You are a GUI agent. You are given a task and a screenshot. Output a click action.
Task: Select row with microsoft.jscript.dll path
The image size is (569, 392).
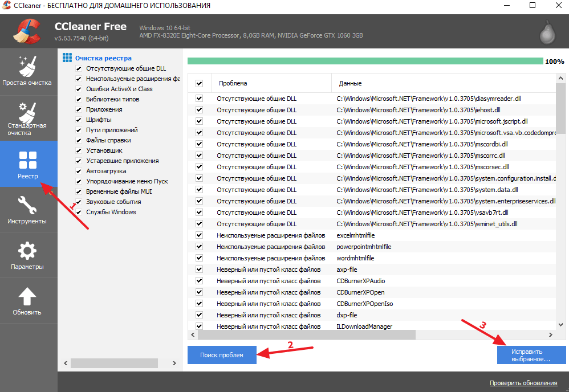tap(372, 121)
